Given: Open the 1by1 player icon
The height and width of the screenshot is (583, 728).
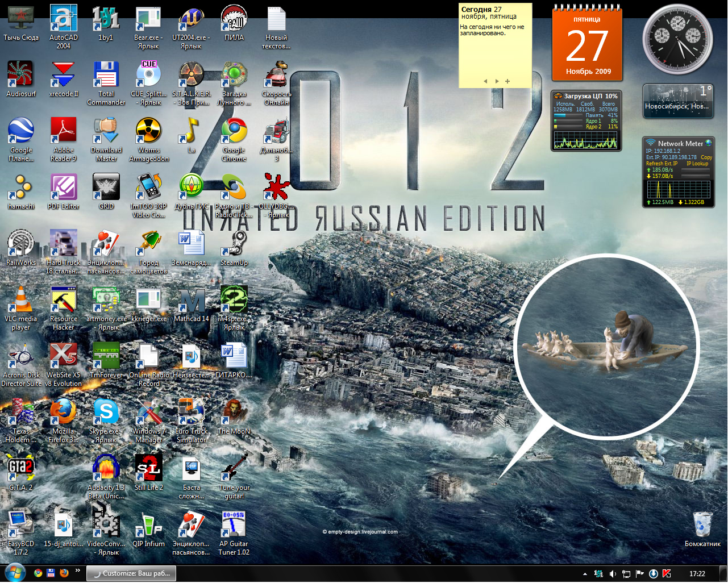Looking at the screenshot, I should click(106, 23).
